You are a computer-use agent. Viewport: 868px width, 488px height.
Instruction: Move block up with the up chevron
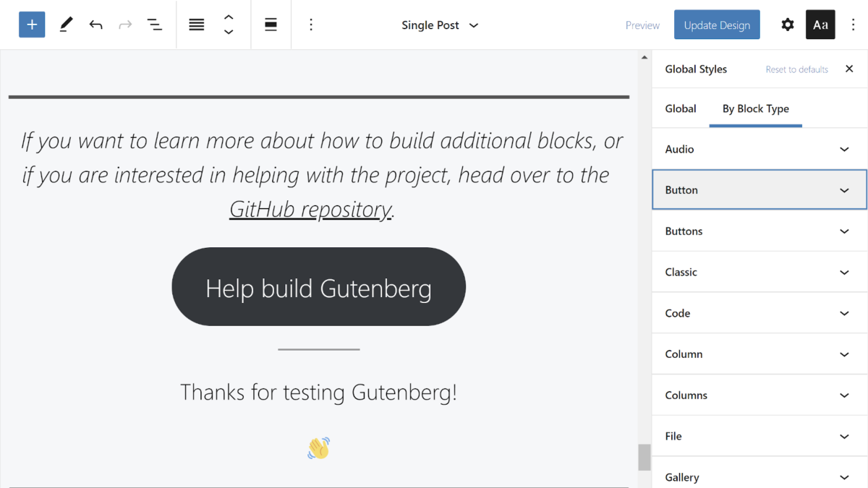(229, 17)
